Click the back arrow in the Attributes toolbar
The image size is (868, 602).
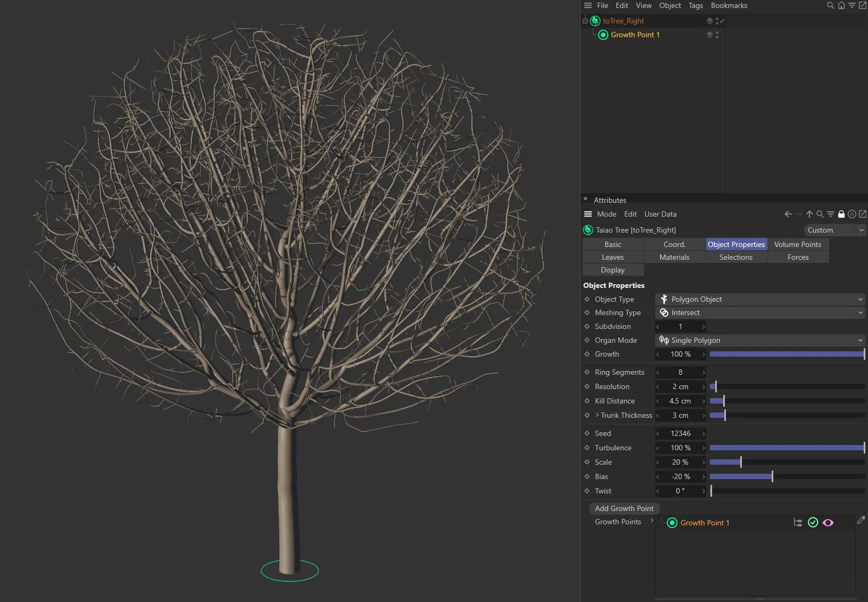[x=787, y=214]
